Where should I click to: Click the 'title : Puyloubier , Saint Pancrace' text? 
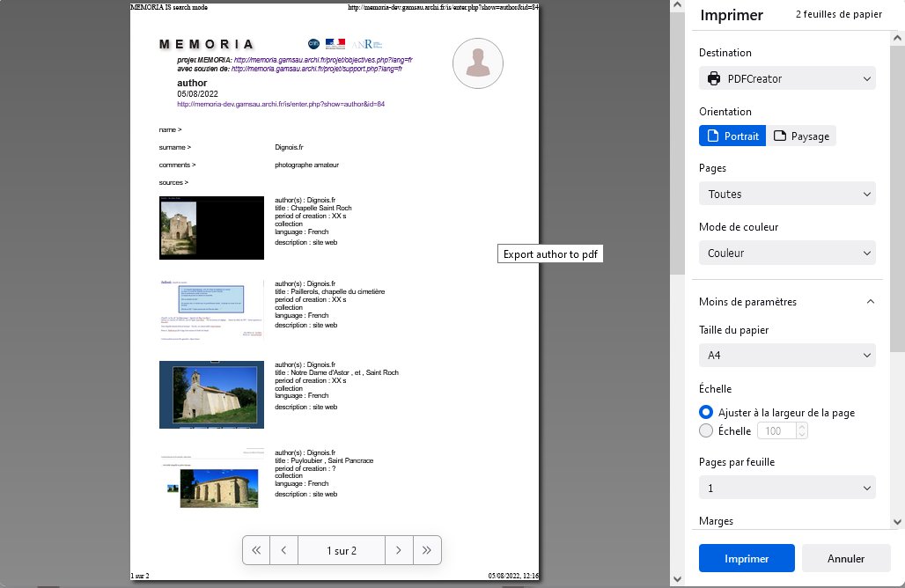tap(324, 460)
